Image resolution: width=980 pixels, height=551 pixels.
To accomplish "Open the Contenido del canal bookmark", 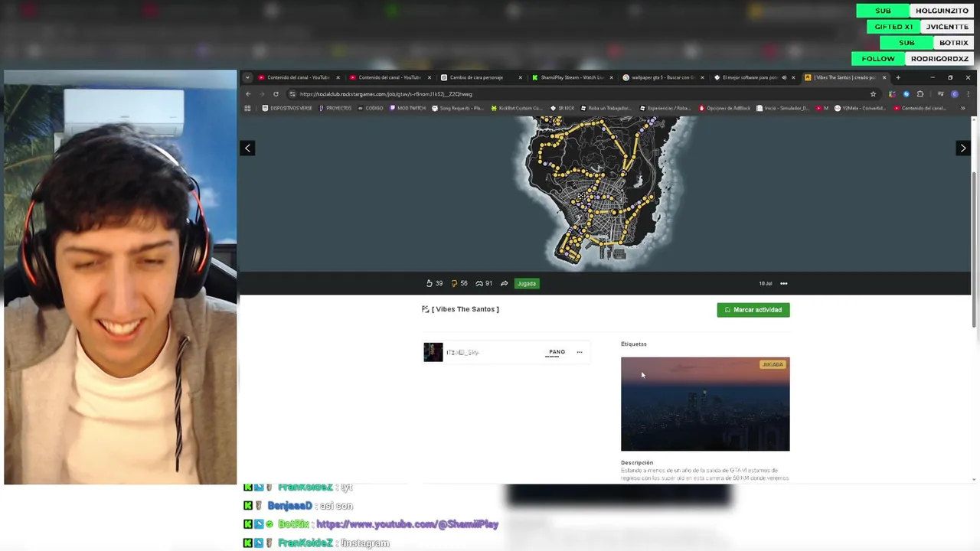I will point(921,108).
